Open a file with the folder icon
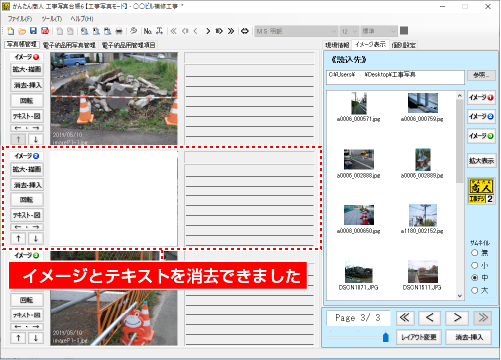 (22, 31)
